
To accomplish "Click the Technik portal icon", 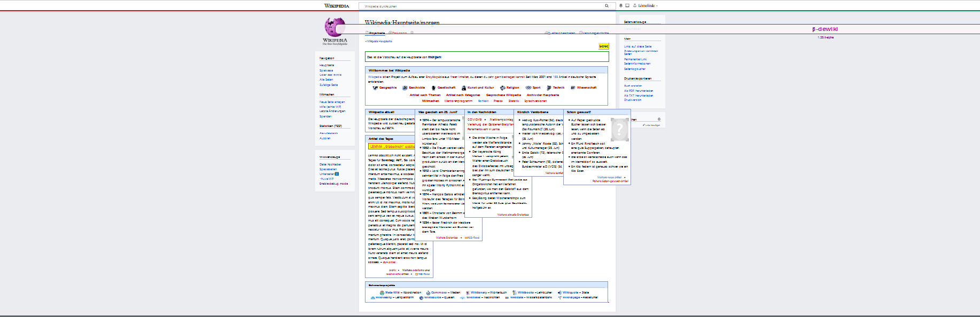I will click(549, 88).
